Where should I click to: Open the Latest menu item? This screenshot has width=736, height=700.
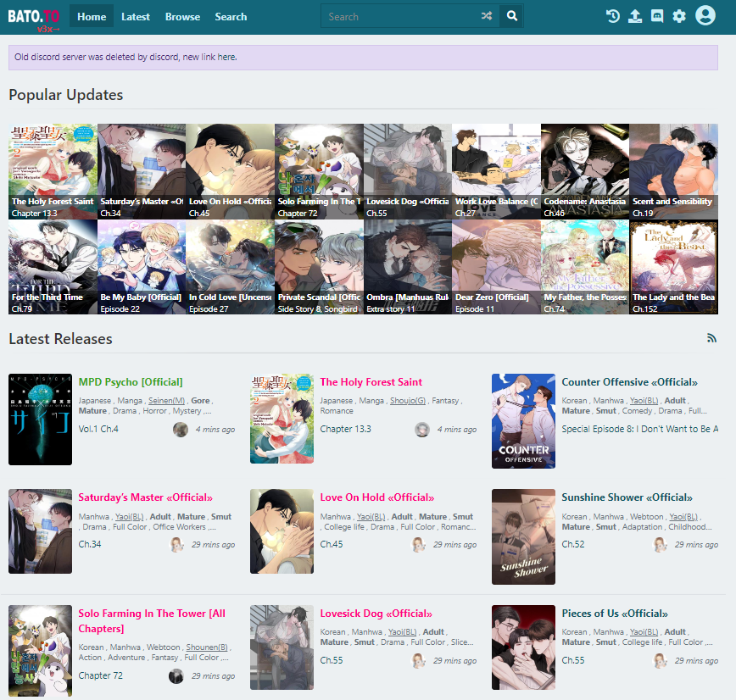pyautogui.click(x=136, y=16)
